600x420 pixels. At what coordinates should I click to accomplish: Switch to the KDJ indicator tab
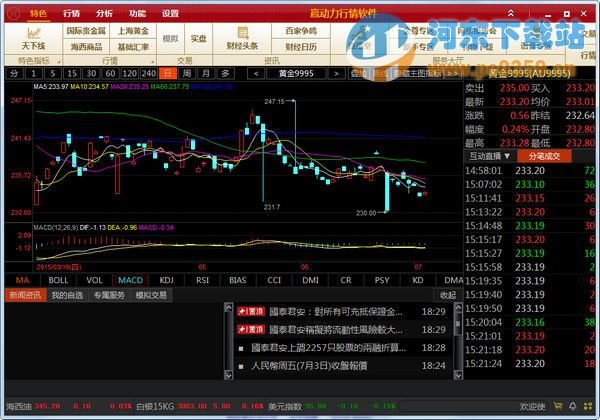pyautogui.click(x=166, y=280)
